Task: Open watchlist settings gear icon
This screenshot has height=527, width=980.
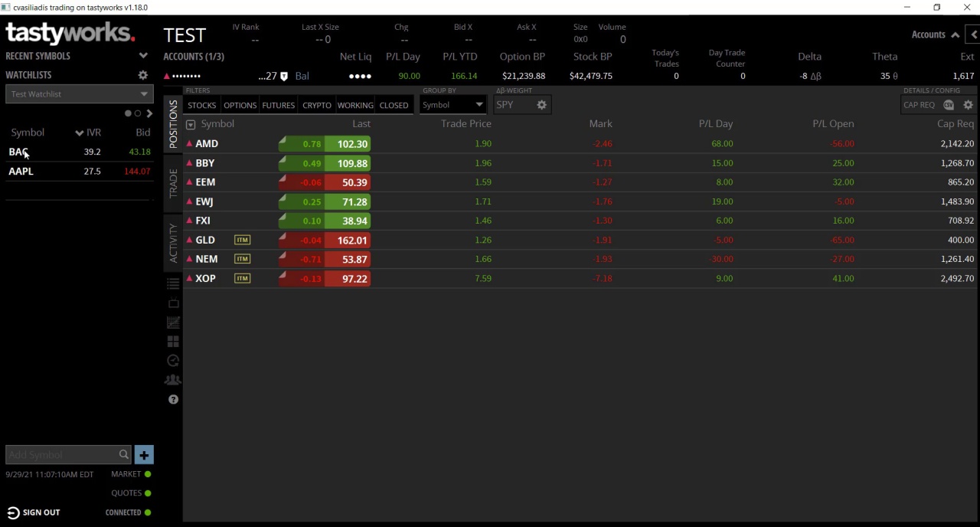Action: (143, 75)
